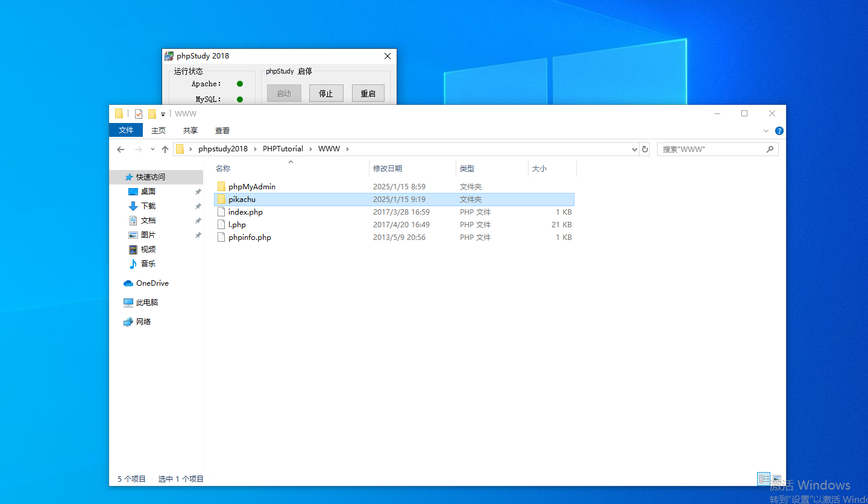Click 重启 button in phpStudy
This screenshot has height=504, width=868.
[368, 93]
